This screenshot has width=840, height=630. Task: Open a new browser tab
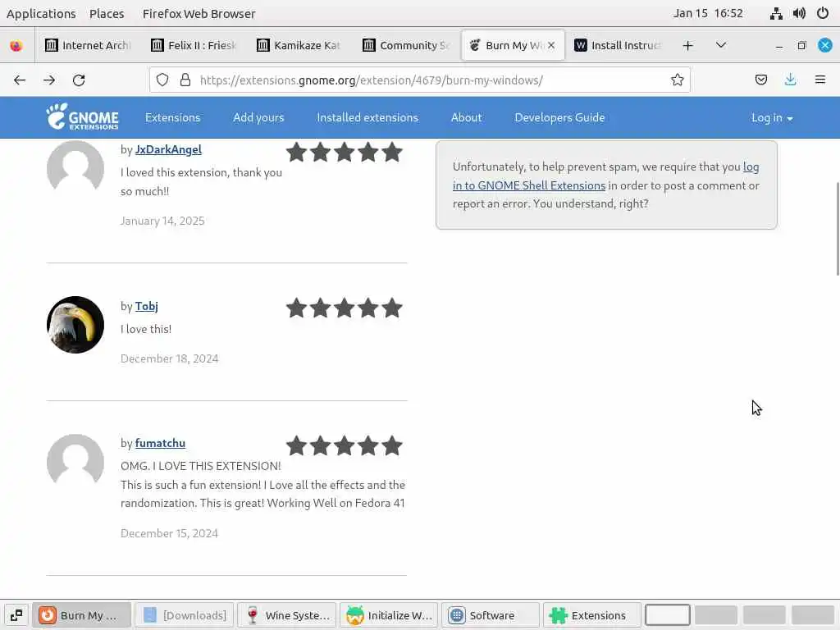688,46
